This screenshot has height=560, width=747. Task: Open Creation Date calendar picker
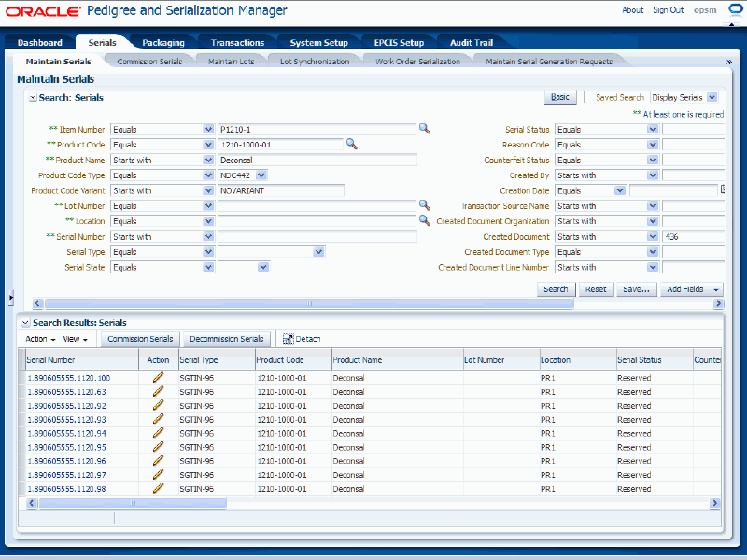(723, 190)
